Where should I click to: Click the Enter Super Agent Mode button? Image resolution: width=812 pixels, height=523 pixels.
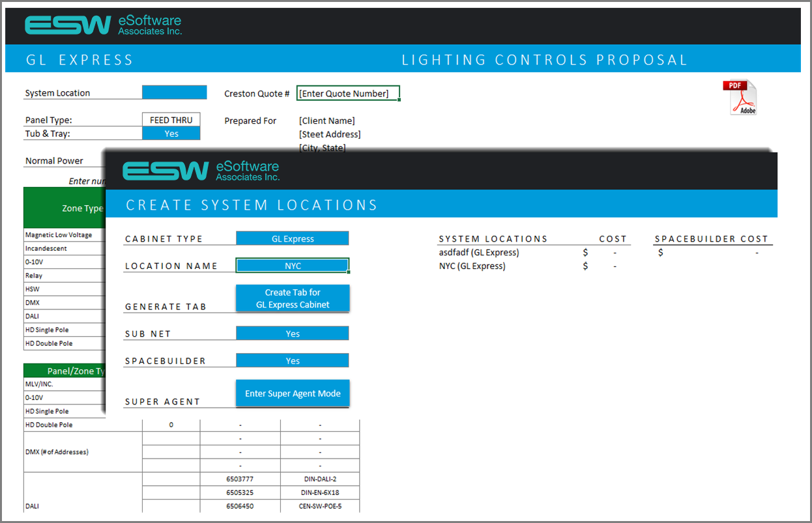pos(293,393)
